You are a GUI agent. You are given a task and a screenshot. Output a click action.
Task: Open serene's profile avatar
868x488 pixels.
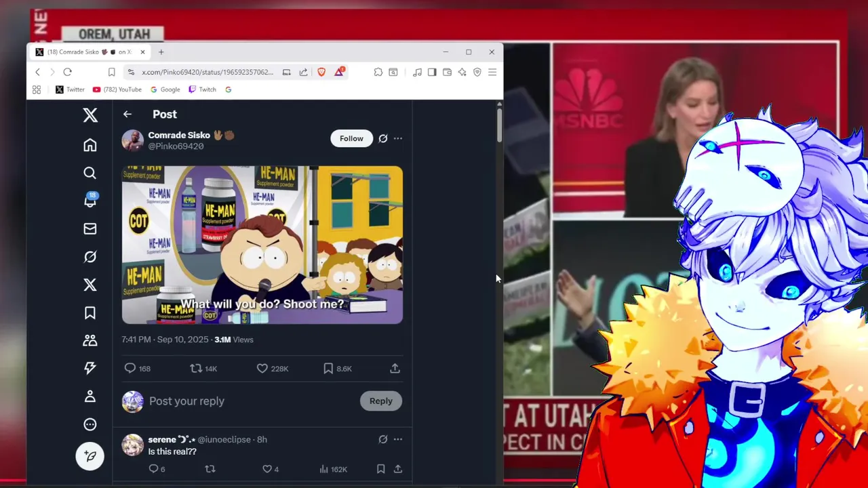click(132, 445)
